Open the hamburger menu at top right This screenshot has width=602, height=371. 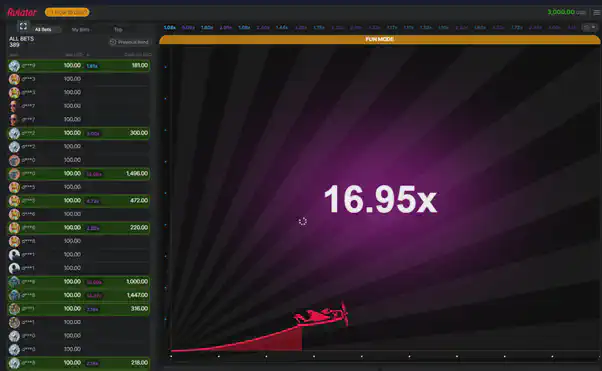(597, 13)
